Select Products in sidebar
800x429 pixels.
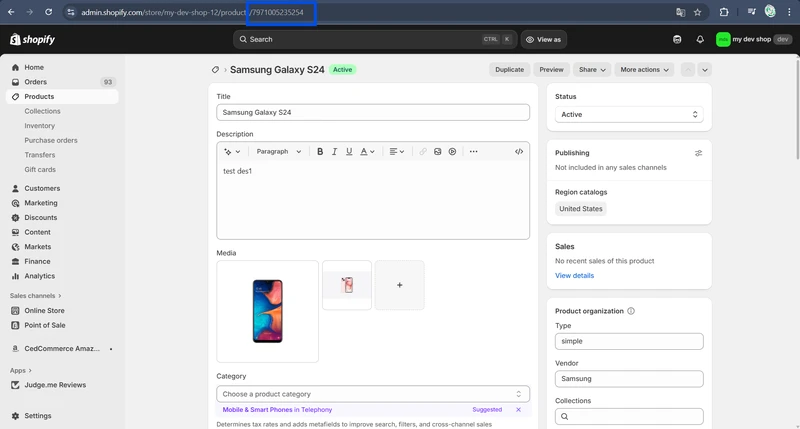[62, 96]
